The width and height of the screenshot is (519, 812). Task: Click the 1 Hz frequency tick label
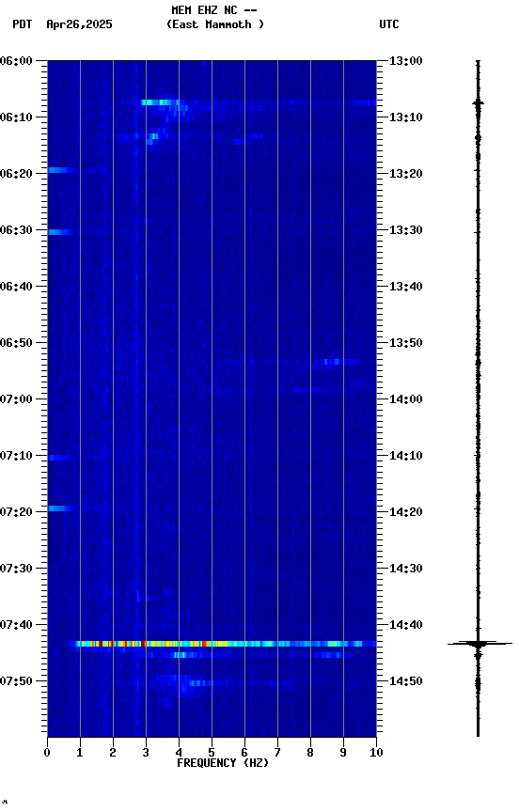coord(80,753)
